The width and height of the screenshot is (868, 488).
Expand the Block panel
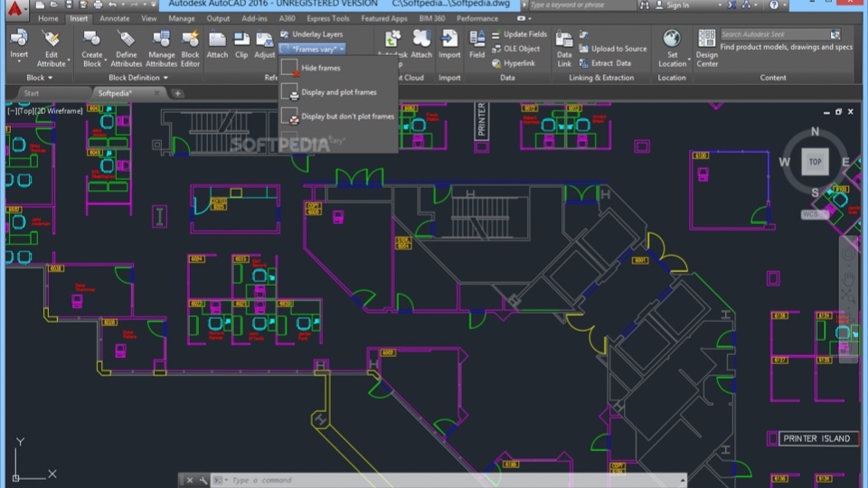(39, 78)
